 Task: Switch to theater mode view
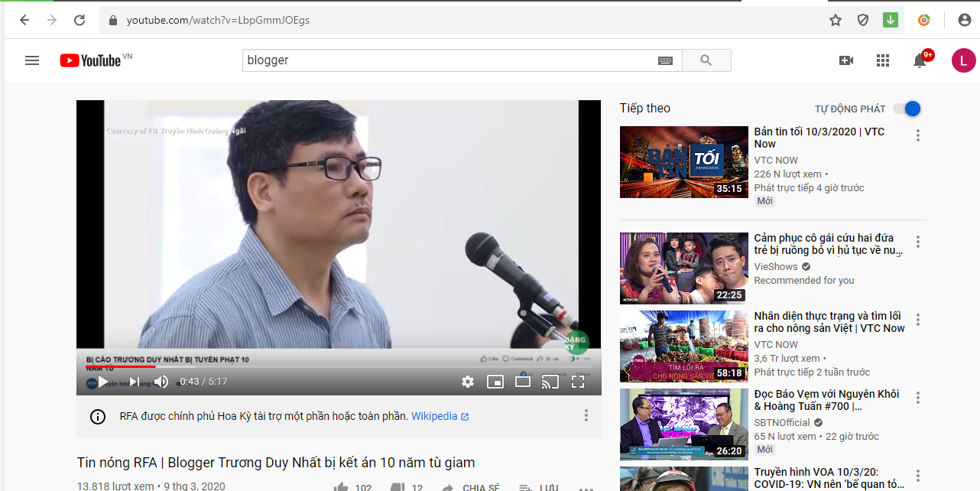coord(523,382)
